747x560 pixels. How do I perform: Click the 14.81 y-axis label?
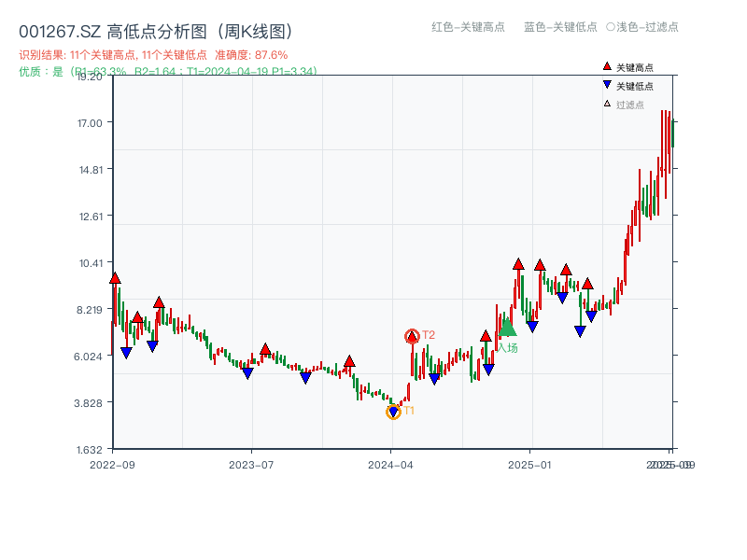point(90,170)
